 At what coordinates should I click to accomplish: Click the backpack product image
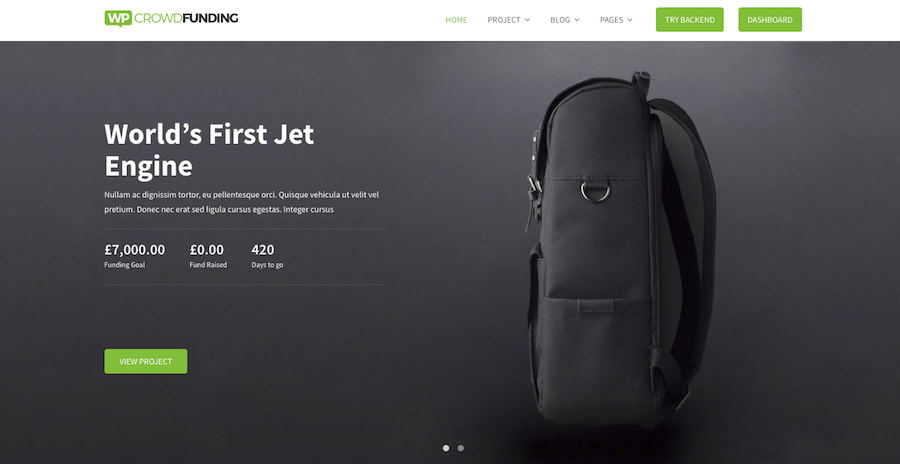click(x=621, y=248)
